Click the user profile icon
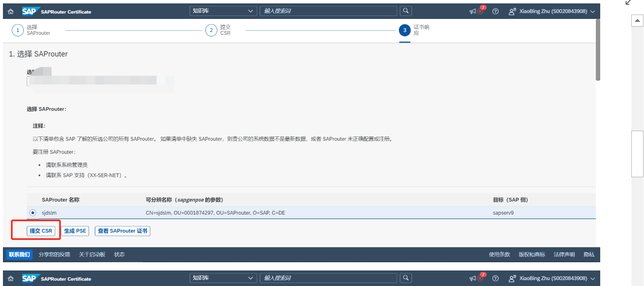644x286 pixels. pyautogui.click(x=512, y=11)
